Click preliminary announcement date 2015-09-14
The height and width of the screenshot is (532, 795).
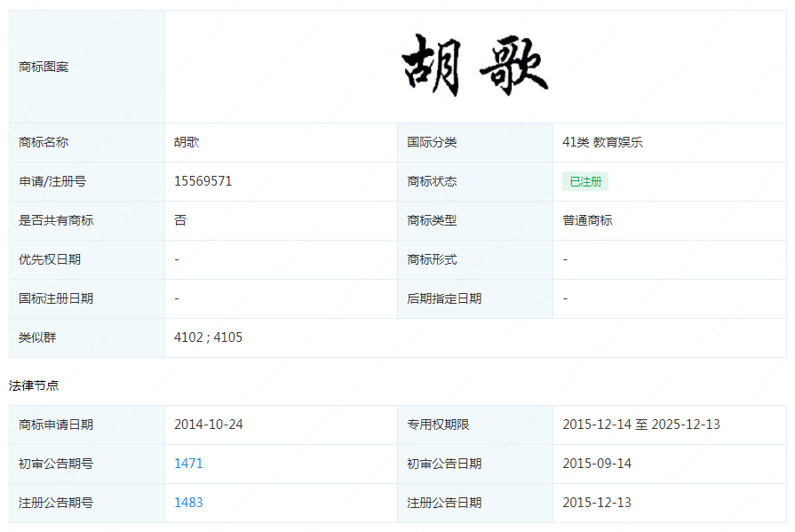coord(597,464)
